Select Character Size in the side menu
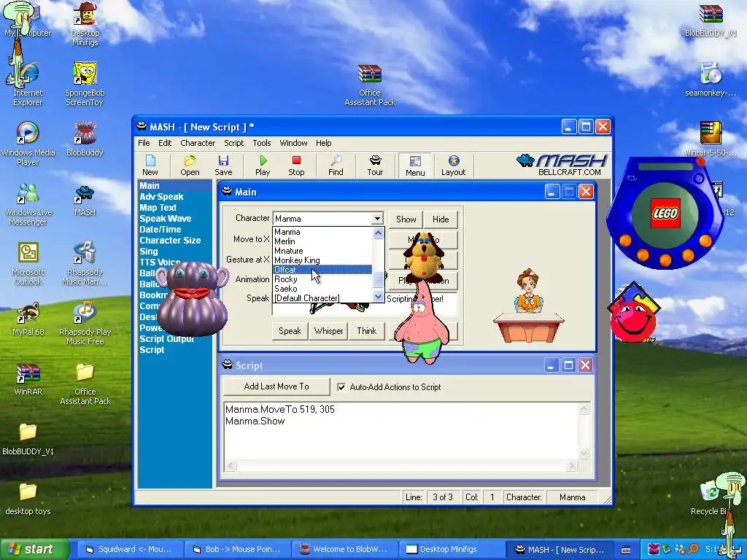The width and height of the screenshot is (747, 560). tap(170, 241)
